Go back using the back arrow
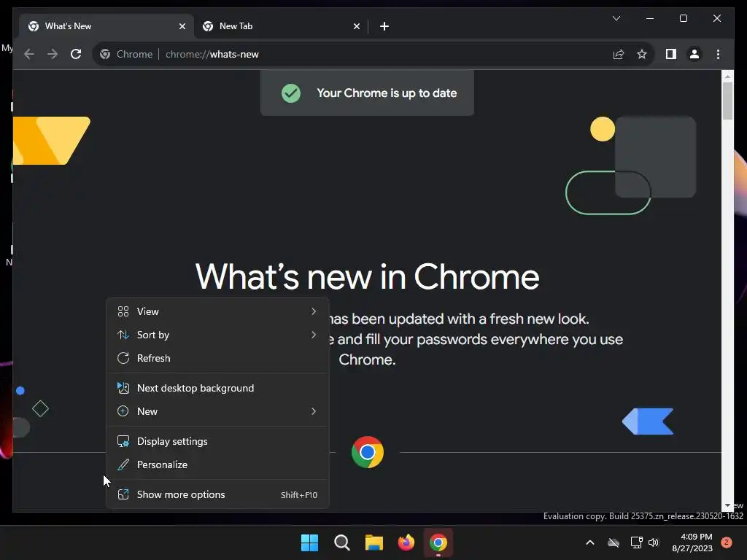 pyautogui.click(x=29, y=54)
